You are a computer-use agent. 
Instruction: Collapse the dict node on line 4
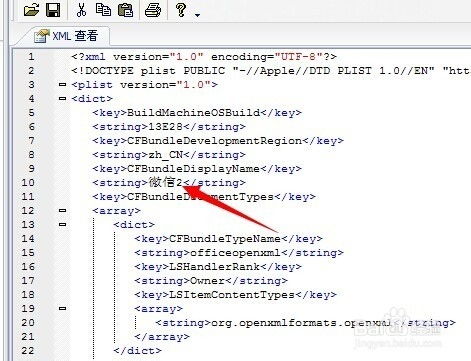coord(62,99)
